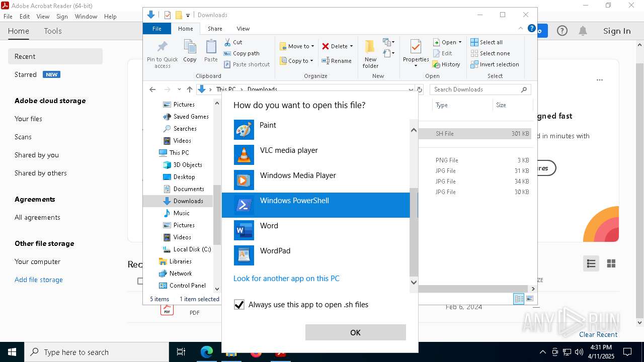Choose VLC media player to open file
Screen dimensions: 644x362
pos(316,155)
